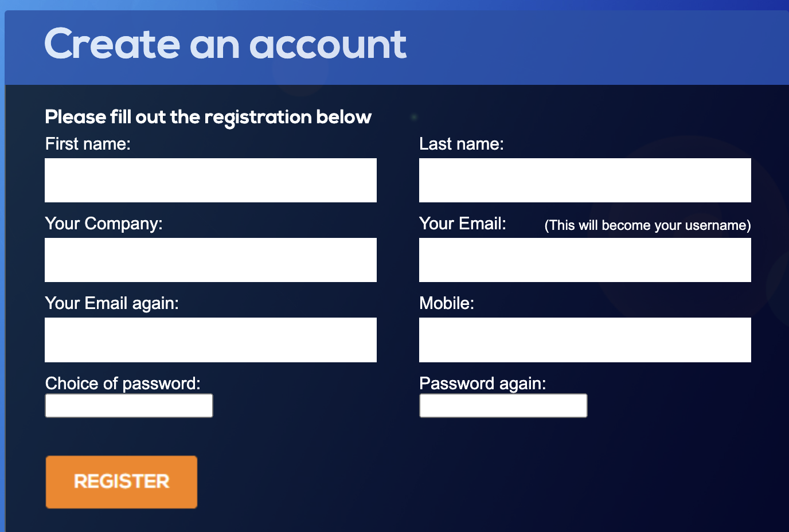Select the Your Company input field

pos(210,260)
